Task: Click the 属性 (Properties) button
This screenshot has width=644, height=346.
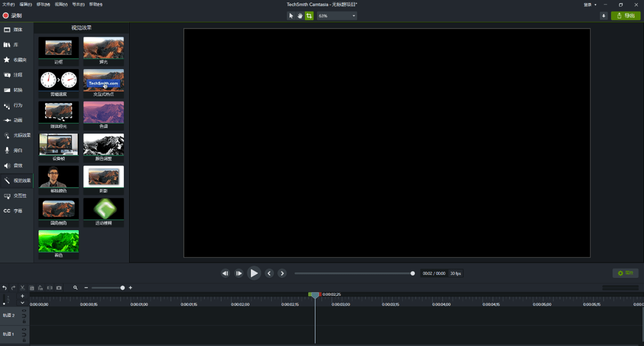Action: tap(625, 273)
